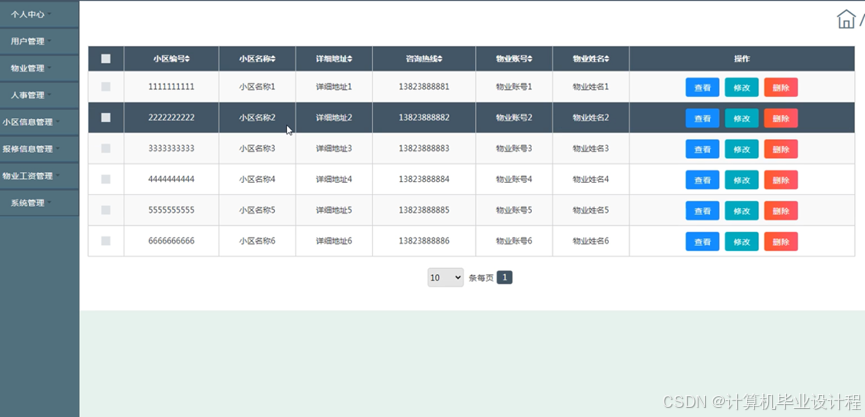Image resolution: width=865 pixels, height=417 pixels.
Task: Select cell 13823888883 in hotline column
Action: coord(424,148)
